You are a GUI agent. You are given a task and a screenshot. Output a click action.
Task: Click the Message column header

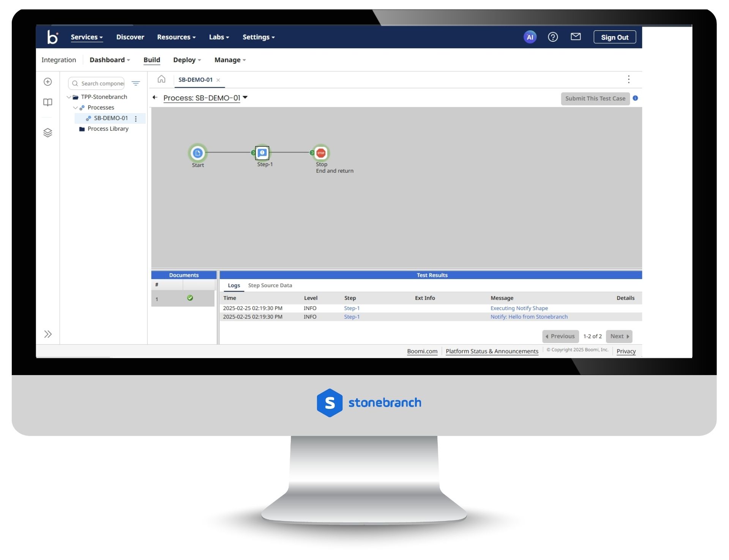tap(502, 298)
